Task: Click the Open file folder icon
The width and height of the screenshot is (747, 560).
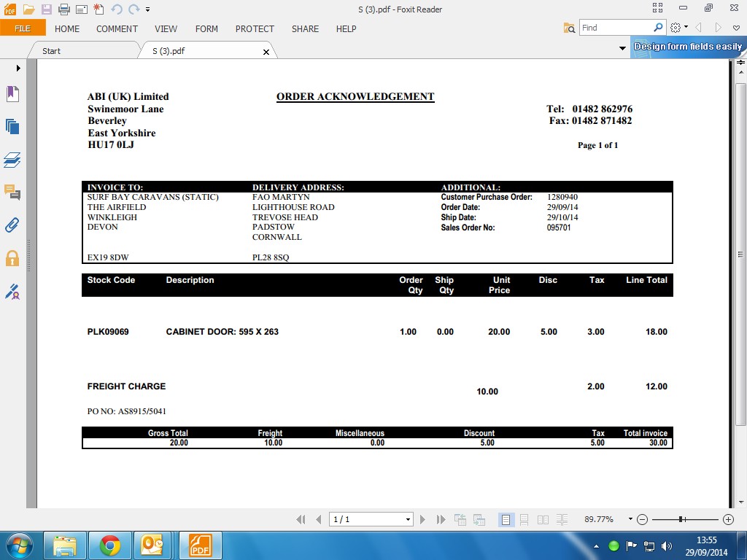Action: tap(28, 9)
